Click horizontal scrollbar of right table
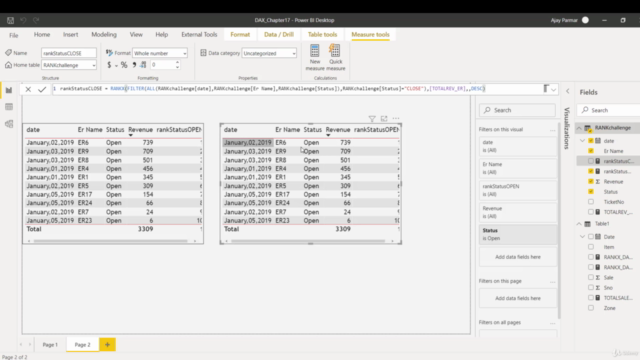 click(x=308, y=241)
